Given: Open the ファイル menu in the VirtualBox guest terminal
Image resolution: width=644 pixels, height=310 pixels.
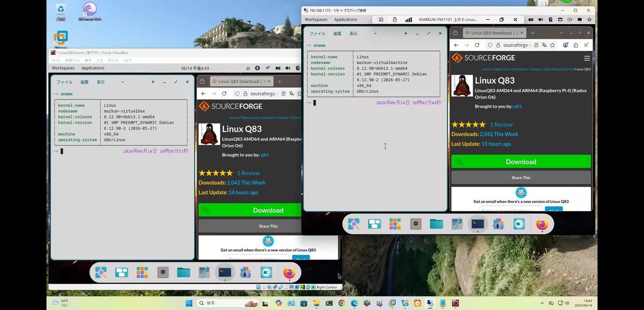Looking at the screenshot, I should [64, 82].
